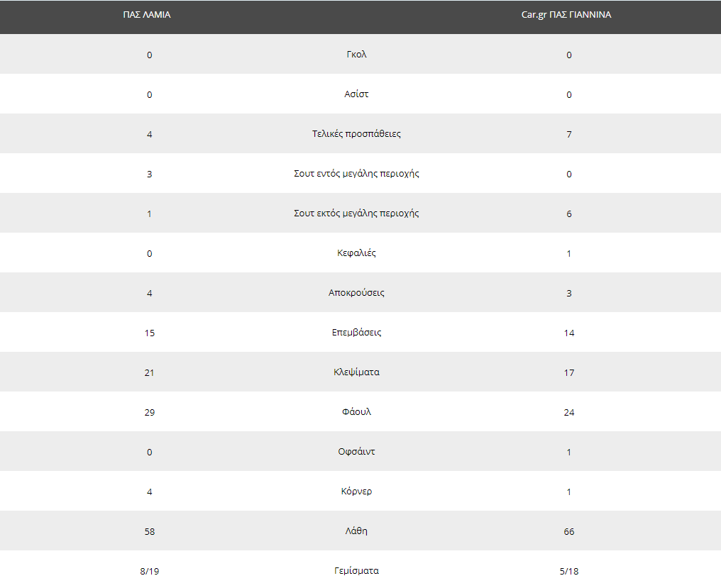Screen dimensions: 721x588
Task: Select the Κεφαλιές row label
Action: click(x=356, y=253)
